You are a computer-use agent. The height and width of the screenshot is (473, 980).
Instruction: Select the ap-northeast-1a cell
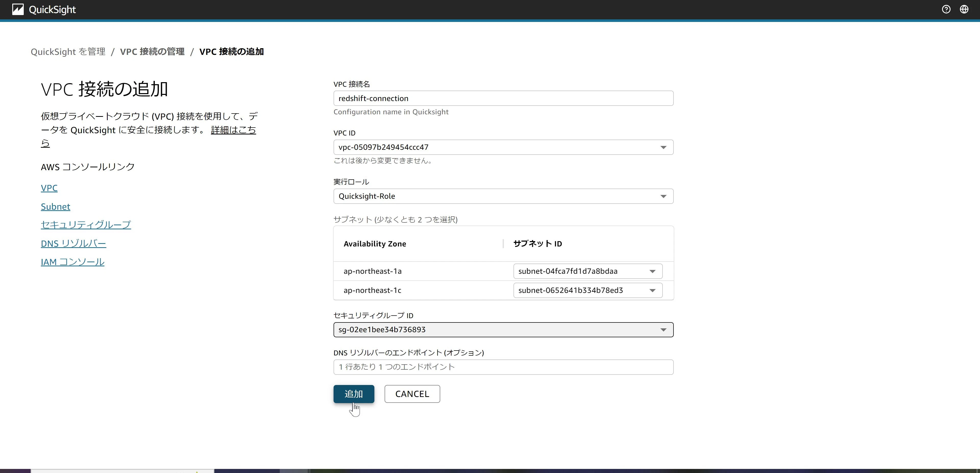click(372, 271)
